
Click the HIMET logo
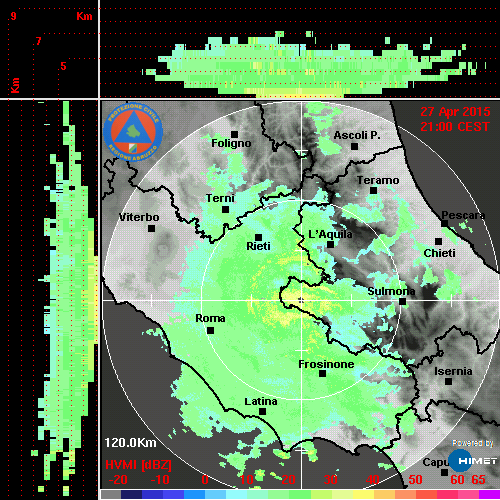tap(472, 460)
